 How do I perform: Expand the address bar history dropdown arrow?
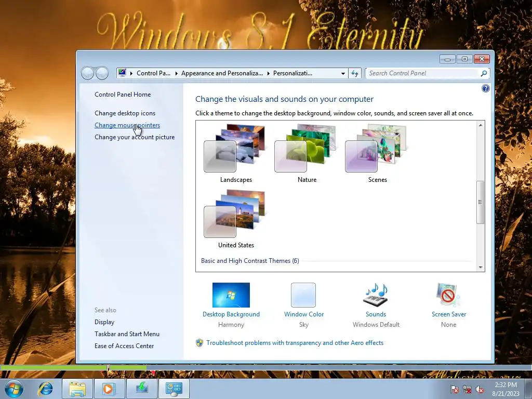click(343, 73)
